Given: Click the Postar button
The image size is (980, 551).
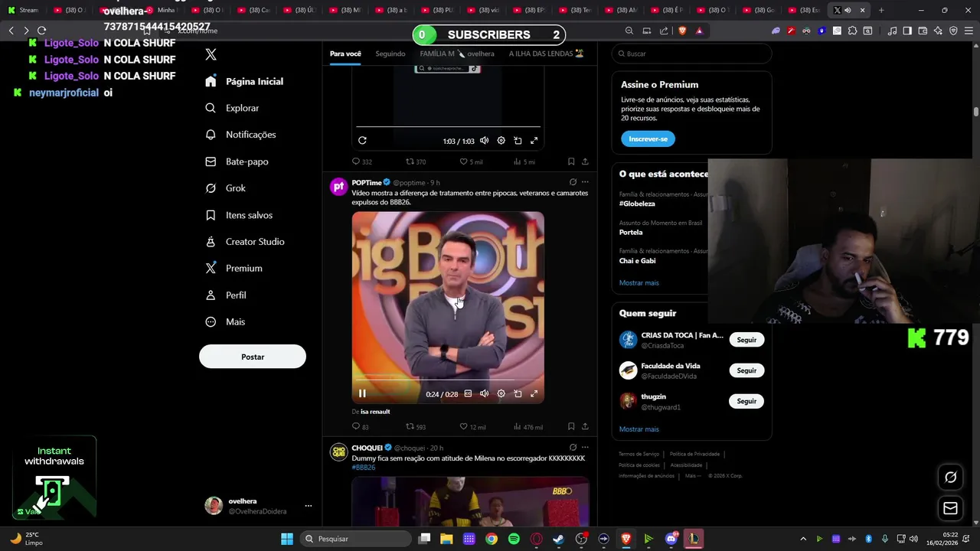Looking at the screenshot, I should tap(253, 357).
